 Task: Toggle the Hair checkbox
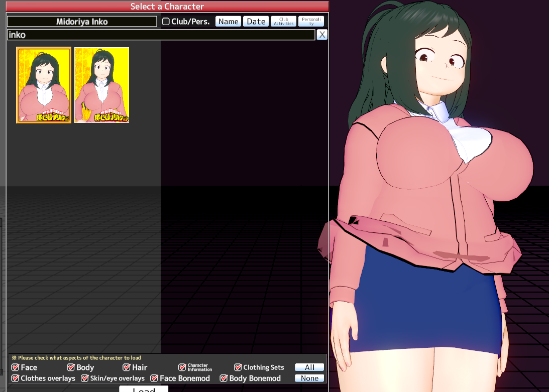tap(127, 367)
